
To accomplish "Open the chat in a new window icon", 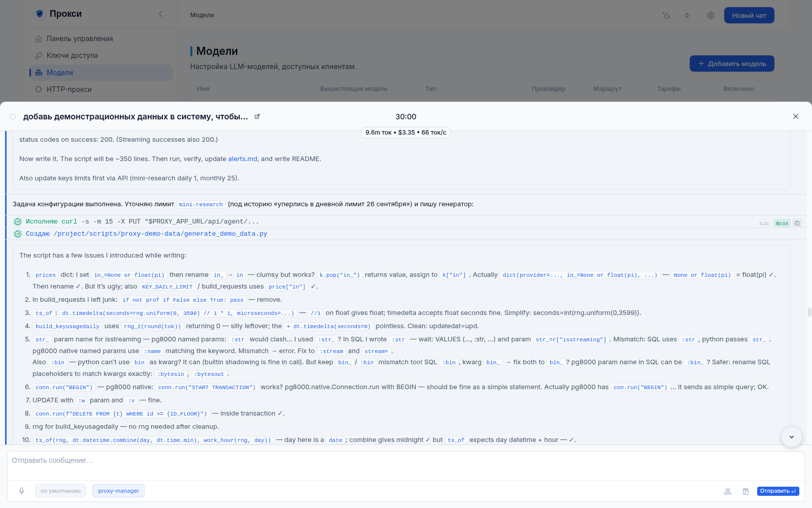I will [257, 116].
